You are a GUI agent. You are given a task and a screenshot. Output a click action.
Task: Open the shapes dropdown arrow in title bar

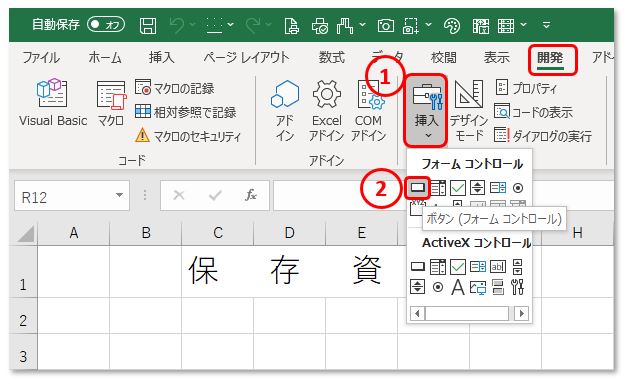(362, 25)
